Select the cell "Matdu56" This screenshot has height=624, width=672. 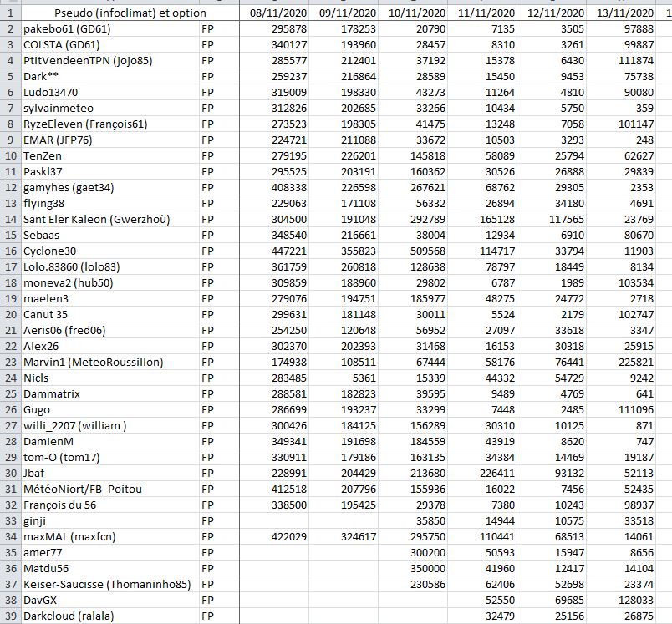(110, 568)
